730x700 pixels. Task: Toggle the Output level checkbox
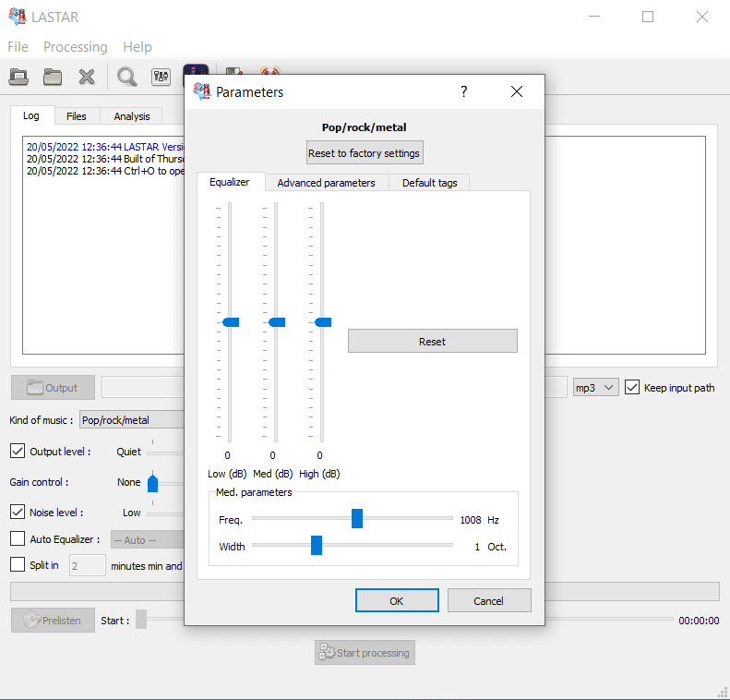coord(18,451)
